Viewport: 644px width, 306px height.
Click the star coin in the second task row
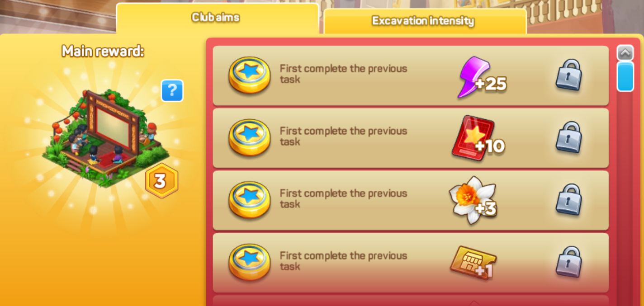tap(249, 138)
